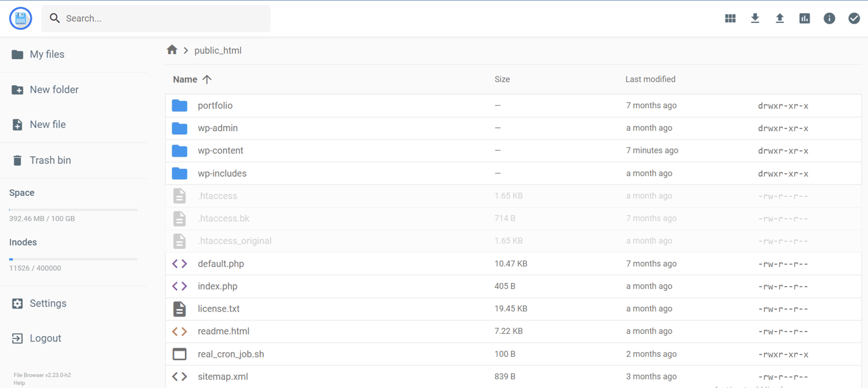
Task: Click the New folder icon
Action: point(19,89)
